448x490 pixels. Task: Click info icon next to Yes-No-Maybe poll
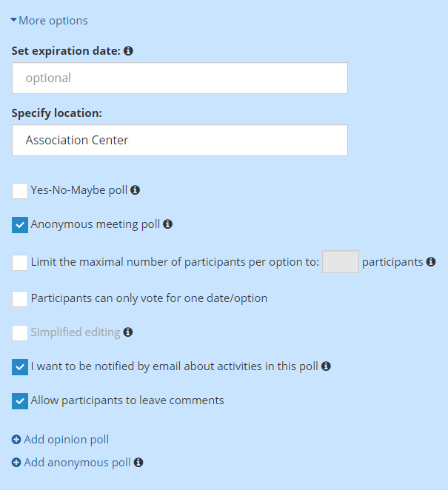135,189
